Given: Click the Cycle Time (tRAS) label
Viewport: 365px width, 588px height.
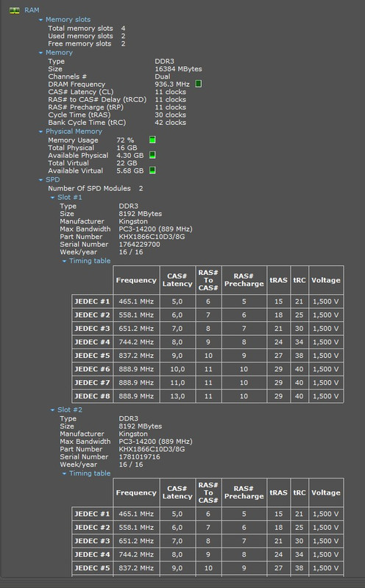Looking at the screenshot, I should 79,115.
